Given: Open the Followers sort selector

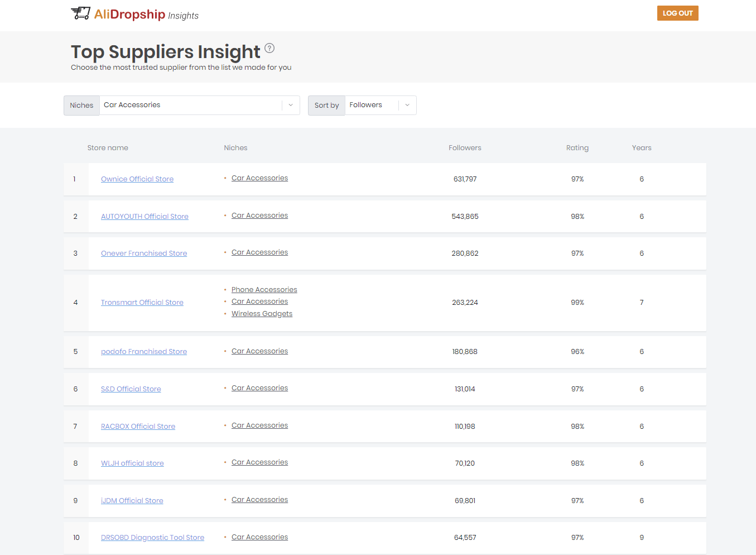Looking at the screenshot, I should click(374, 105).
